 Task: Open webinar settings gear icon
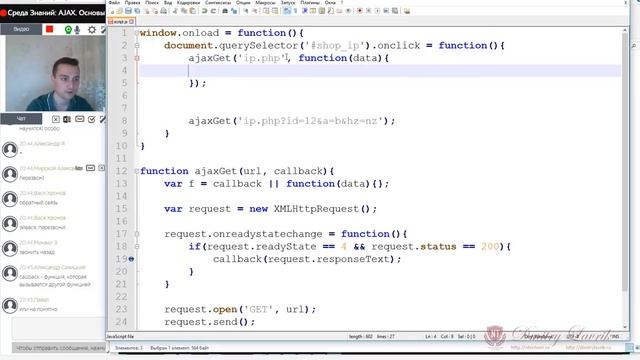click(92, 29)
